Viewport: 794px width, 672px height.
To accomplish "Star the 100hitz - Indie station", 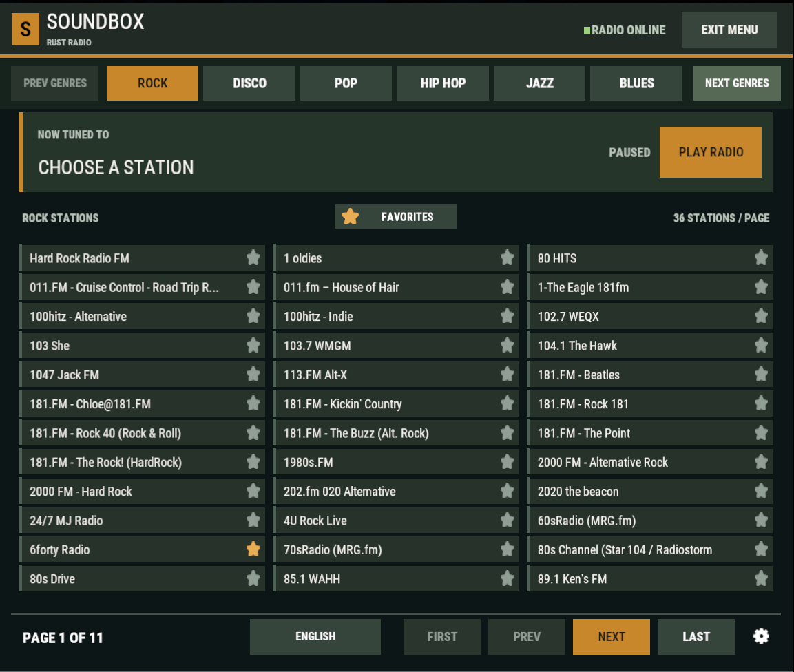I will point(507,316).
